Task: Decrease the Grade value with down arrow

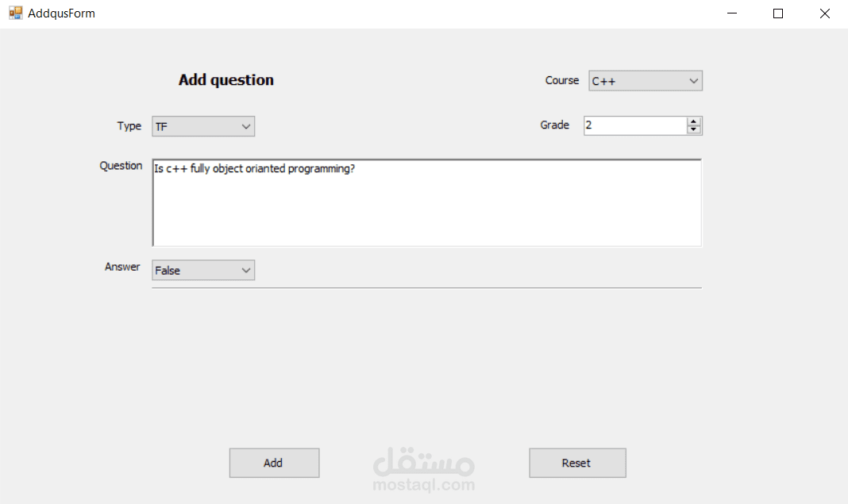Action: pyautogui.click(x=694, y=129)
